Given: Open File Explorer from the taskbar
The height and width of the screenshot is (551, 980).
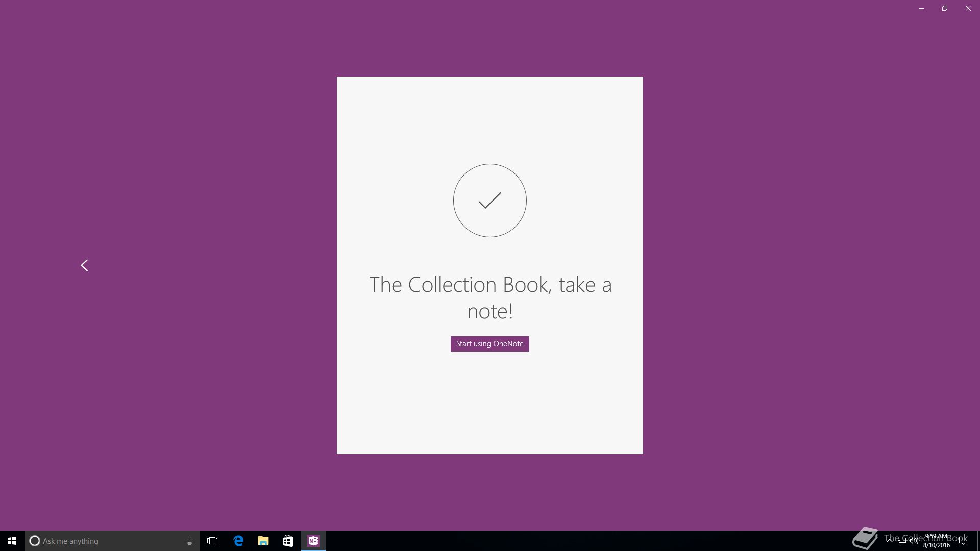Looking at the screenshot, I should coord(263,541).
